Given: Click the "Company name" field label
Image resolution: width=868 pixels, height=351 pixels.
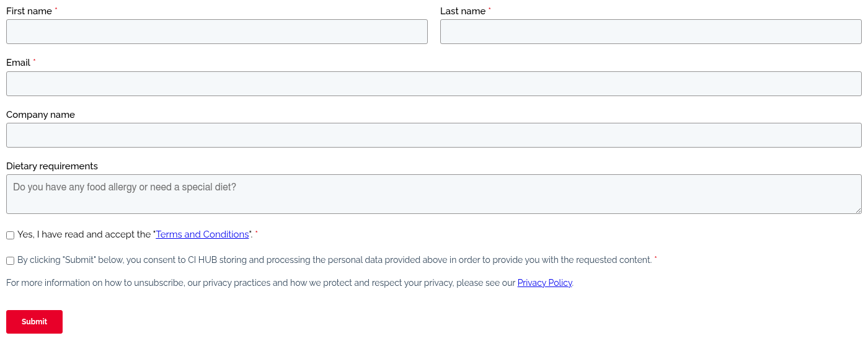Looking at the screenshot, I should pos(40,115).
